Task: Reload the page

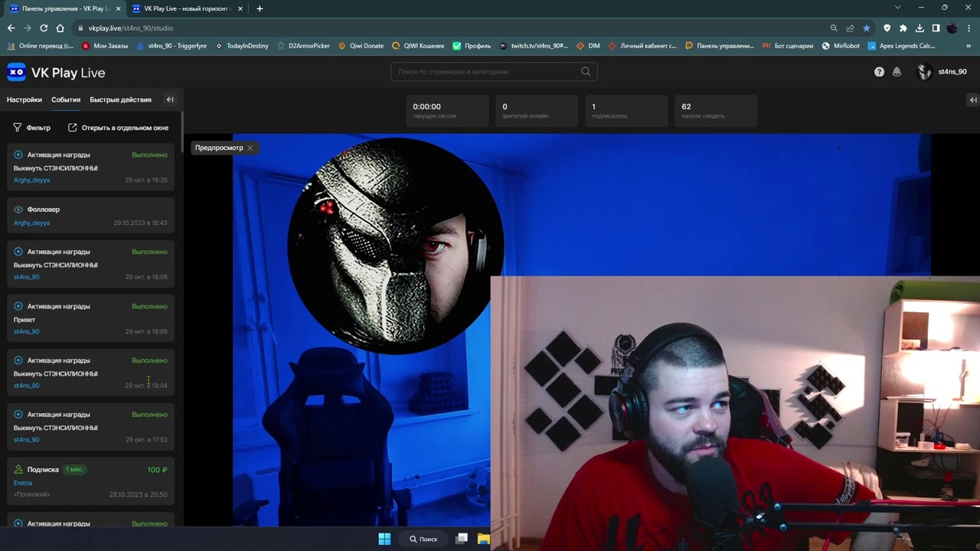Action: pos(44,28)
